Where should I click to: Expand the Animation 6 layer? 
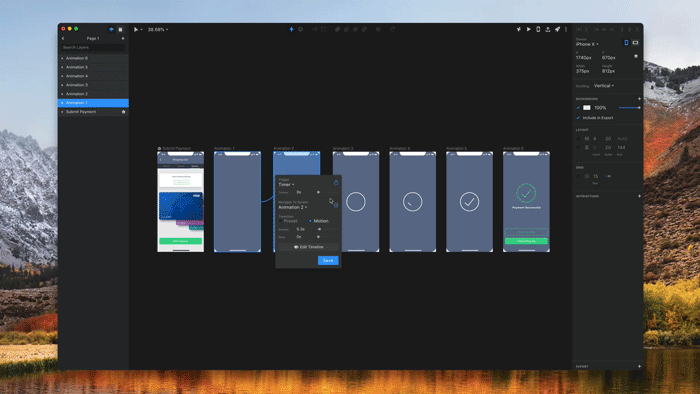point(62,58)
